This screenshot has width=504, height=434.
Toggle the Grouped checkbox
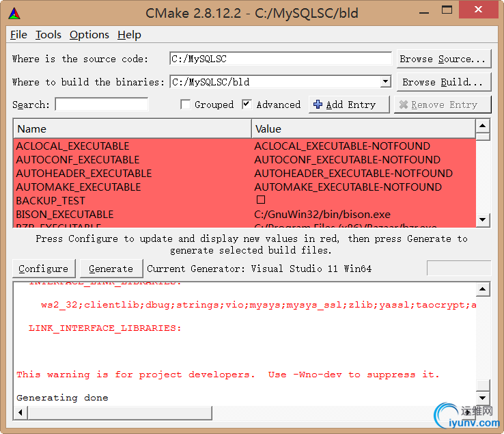(x=186, y=105)
